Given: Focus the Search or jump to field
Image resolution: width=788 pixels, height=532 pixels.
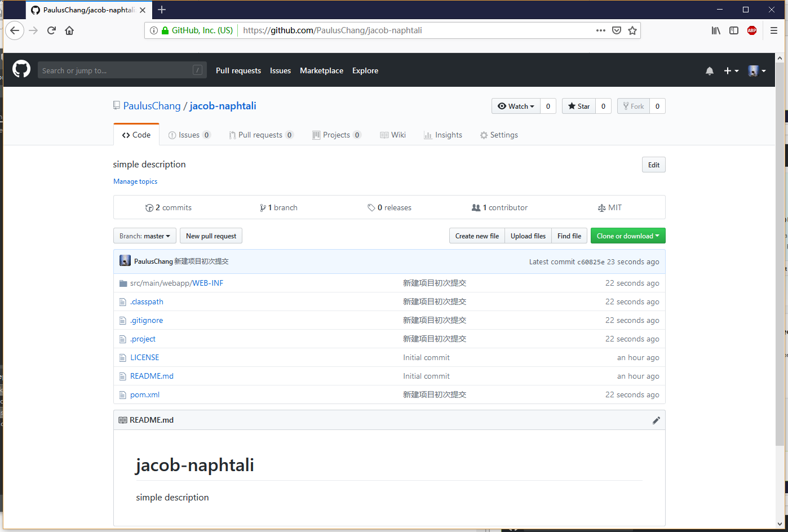Looking at the screenshot, I should (x=122, y=70).
